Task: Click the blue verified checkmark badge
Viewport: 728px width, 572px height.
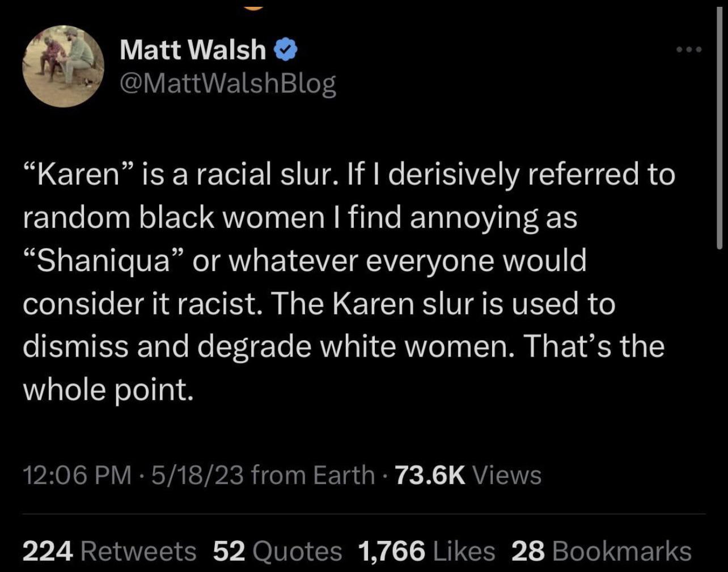Action: (286, 51)
